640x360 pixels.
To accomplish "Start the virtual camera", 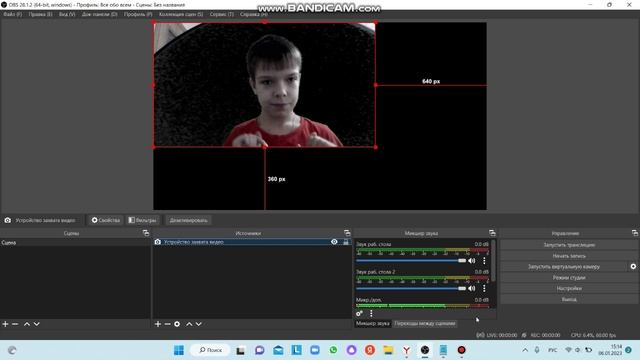I will pos(564,266).
